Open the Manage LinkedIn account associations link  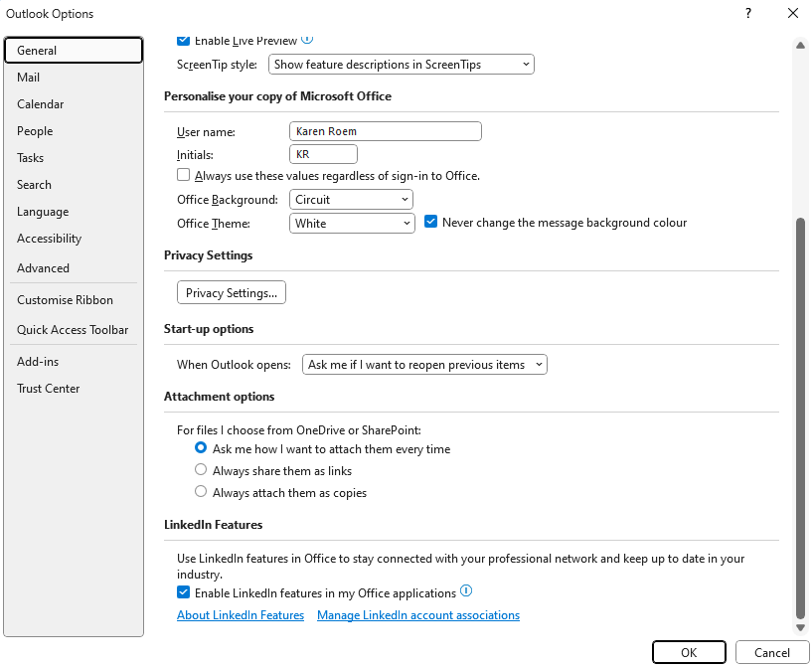click(418, 615)
